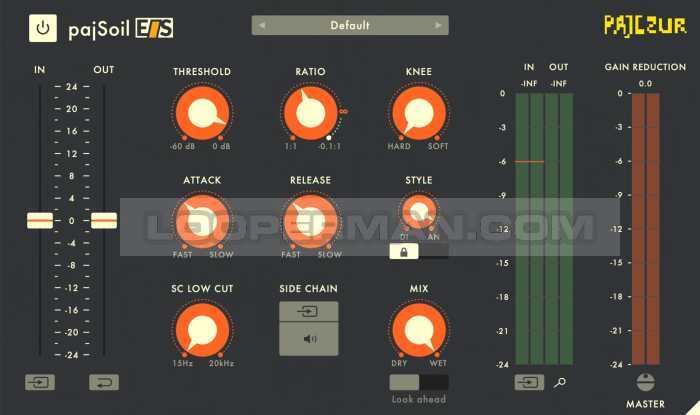Click the -60 dB label under Threshold
Image resolution: width=700 pixels, height=415 pixels.
(183, 146)
